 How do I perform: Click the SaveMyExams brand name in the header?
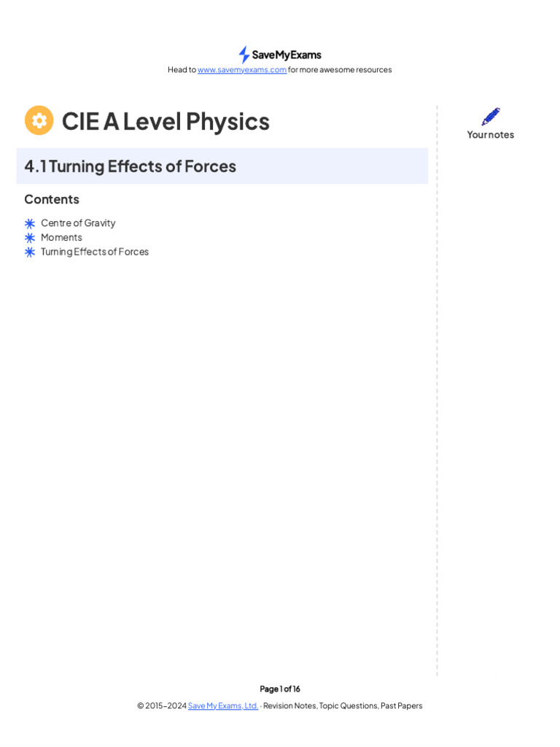pos(287,55)
